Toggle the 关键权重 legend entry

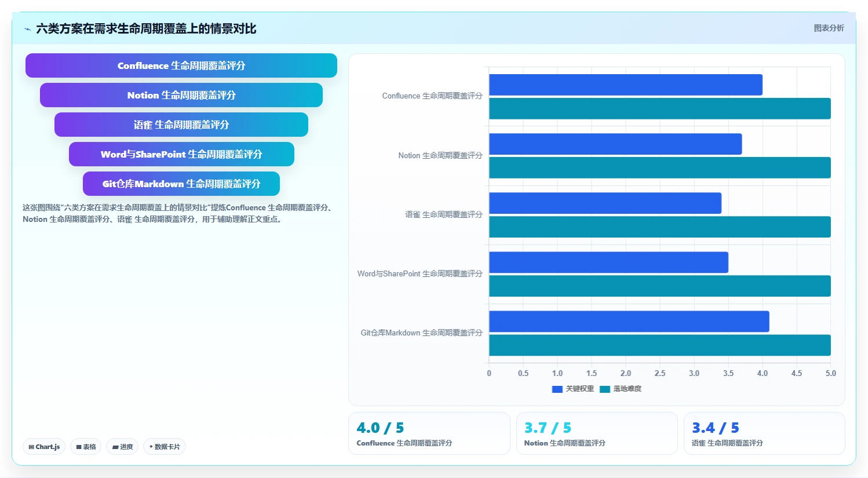pyautogui.click(x=573, y=389)
